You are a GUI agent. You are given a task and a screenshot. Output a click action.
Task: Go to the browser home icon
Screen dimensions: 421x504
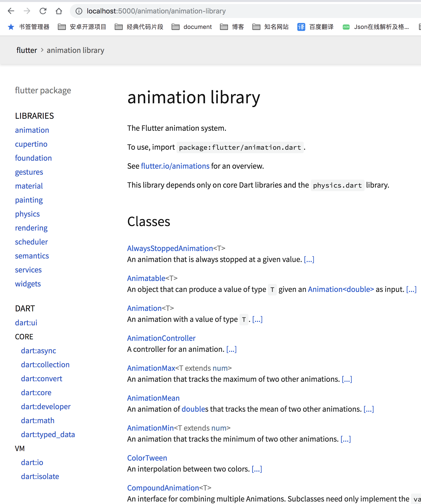point(59,11)
